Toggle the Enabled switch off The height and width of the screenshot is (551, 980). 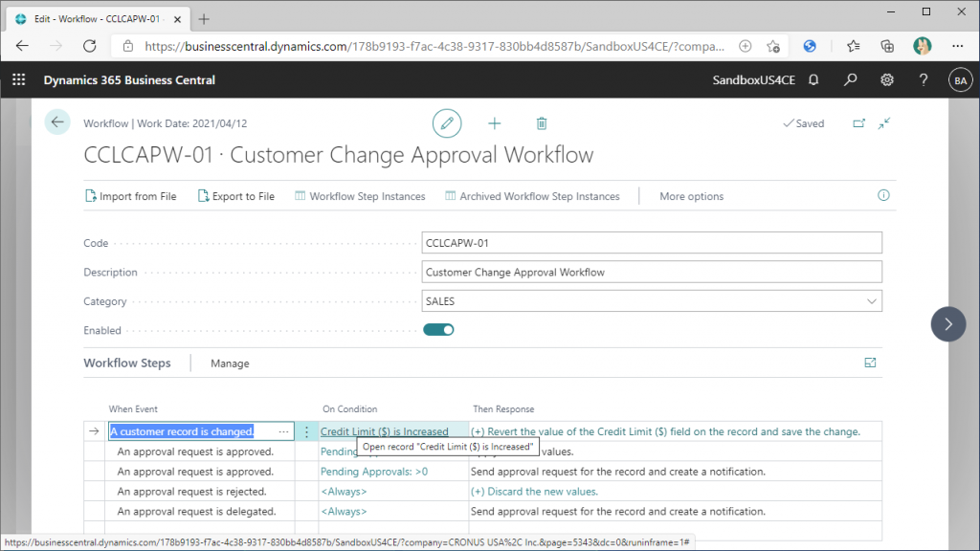coord(438,330)
